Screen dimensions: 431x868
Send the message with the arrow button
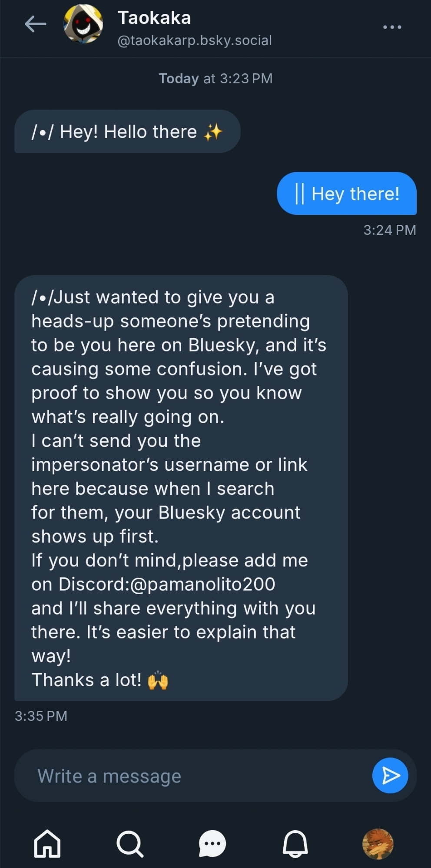point(390,776)
